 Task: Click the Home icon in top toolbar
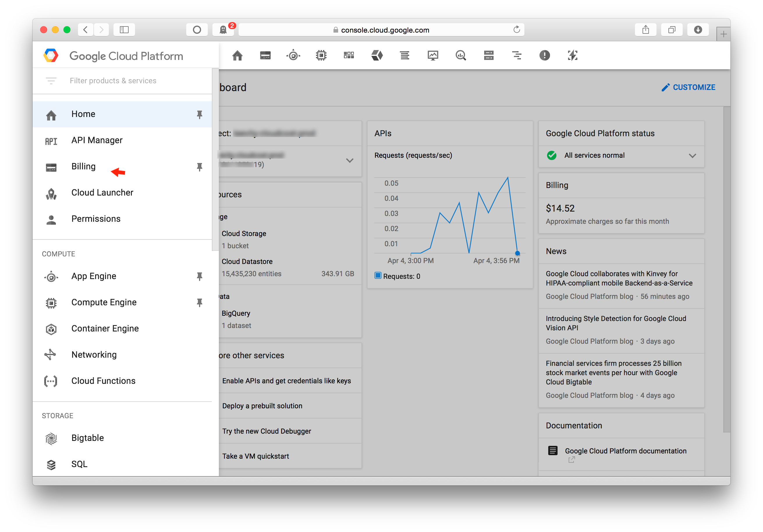tap(237, 56)
